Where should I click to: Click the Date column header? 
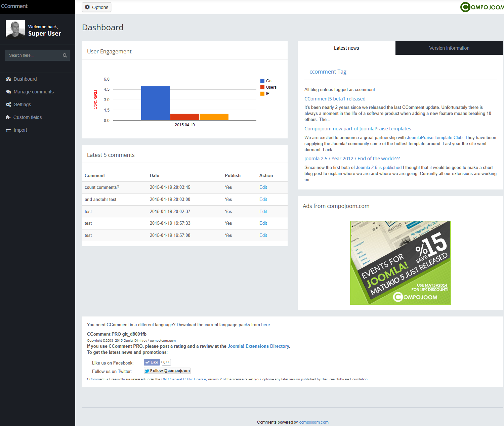pos(155,176)
